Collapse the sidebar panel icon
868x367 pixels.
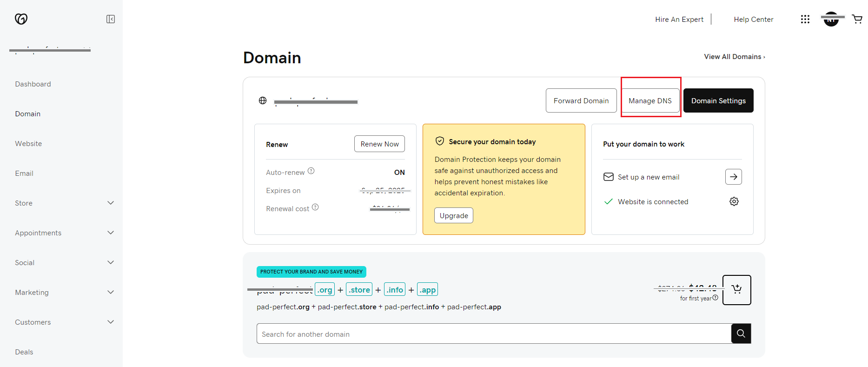click(x=111, y=19)
